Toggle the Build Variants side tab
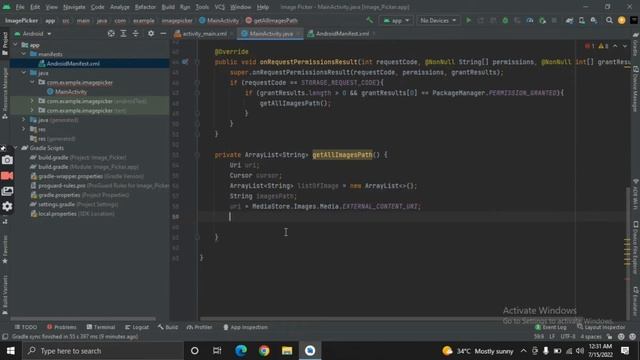 5,295
